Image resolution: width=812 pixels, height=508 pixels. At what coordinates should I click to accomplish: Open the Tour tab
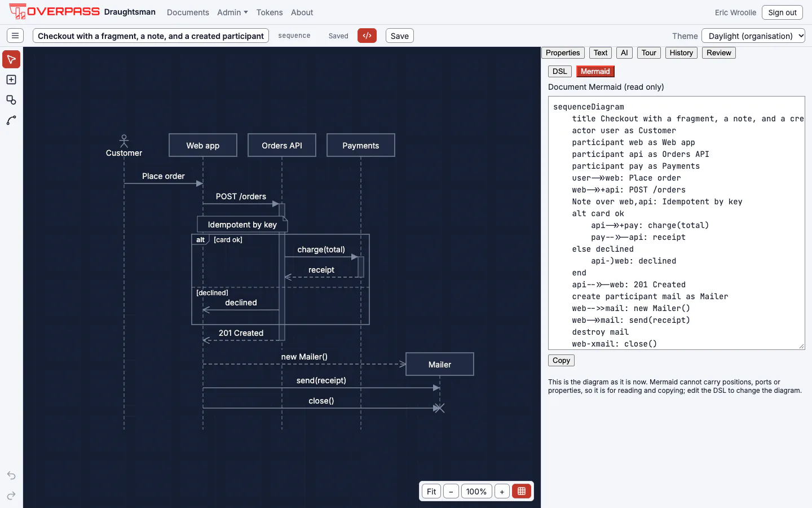click(649, 52)
